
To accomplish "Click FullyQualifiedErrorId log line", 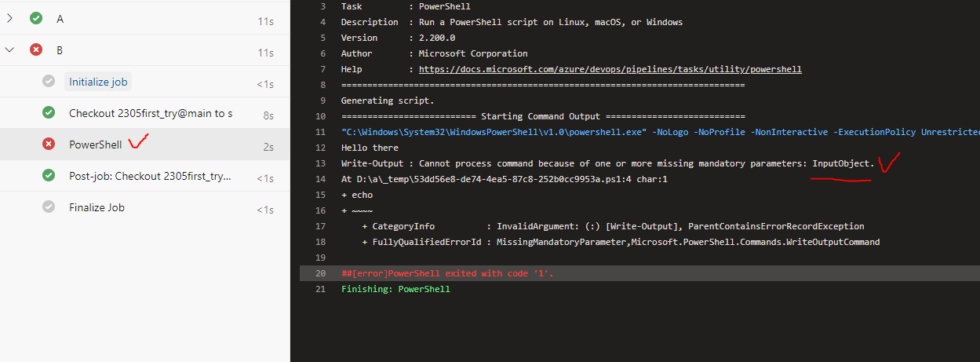I will (621, 242).
